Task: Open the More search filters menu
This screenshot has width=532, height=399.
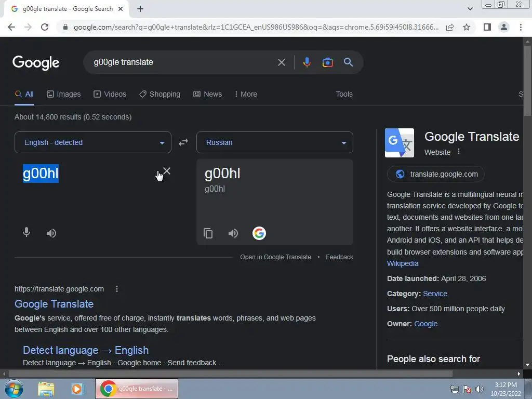Action: (x=246, y=94)
